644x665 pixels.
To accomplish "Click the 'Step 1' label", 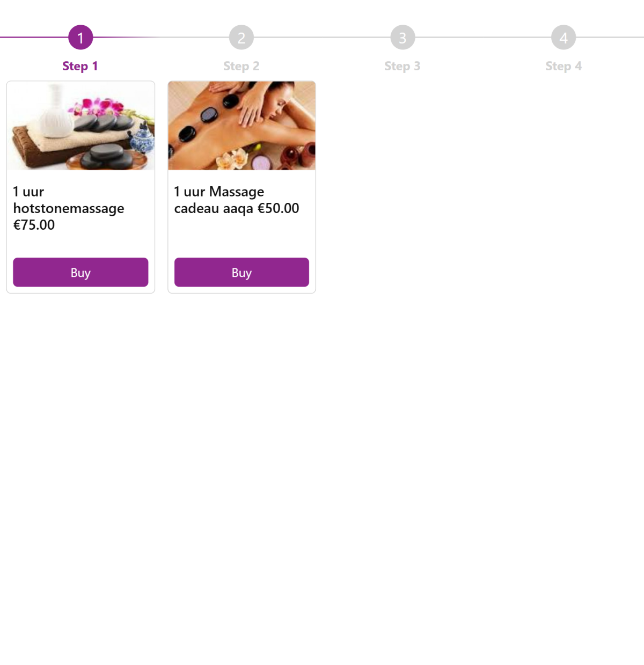I will pos(80,66).
